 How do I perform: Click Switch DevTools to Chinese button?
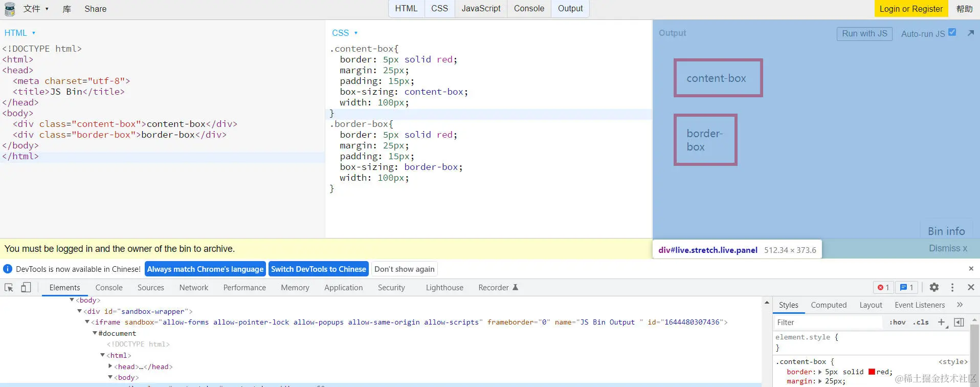(x=319, y=269)
